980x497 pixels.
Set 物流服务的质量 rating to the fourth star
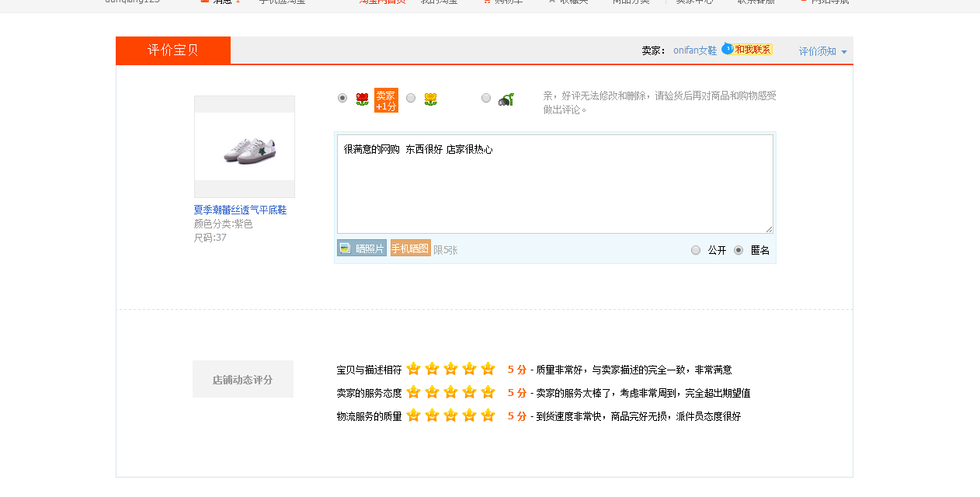pyautogui.click(x=469, y=415)
